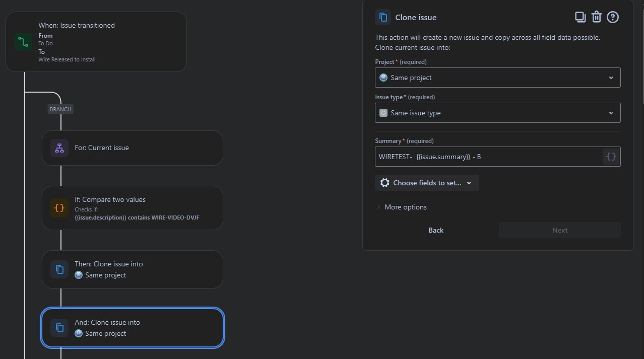The width and height of the screenshot is (644, 359).
Task: Select the Then: Clone issue into step
Action: [x=132, y=269]
